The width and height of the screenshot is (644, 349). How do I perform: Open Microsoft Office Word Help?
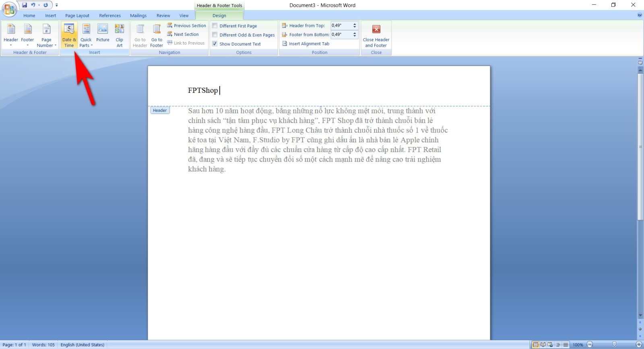click(x=640, y=15)
